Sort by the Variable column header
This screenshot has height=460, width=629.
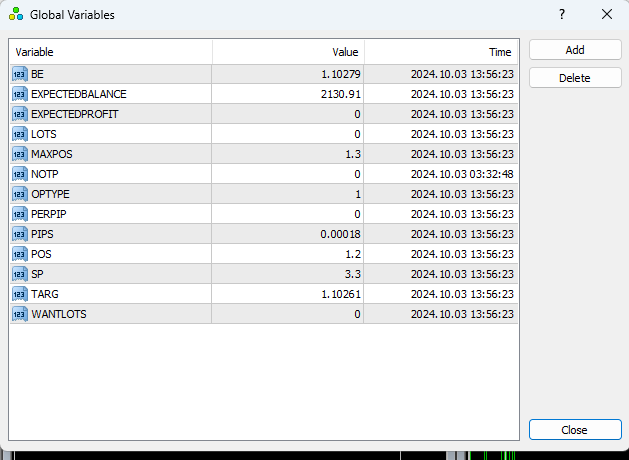[111, 52]
